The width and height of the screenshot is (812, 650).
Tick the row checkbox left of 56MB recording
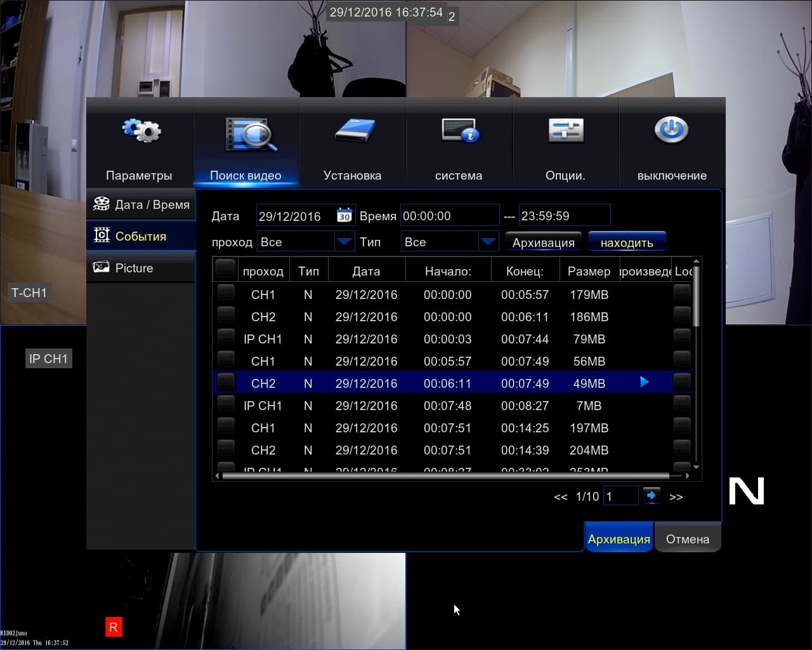point(226,359)
